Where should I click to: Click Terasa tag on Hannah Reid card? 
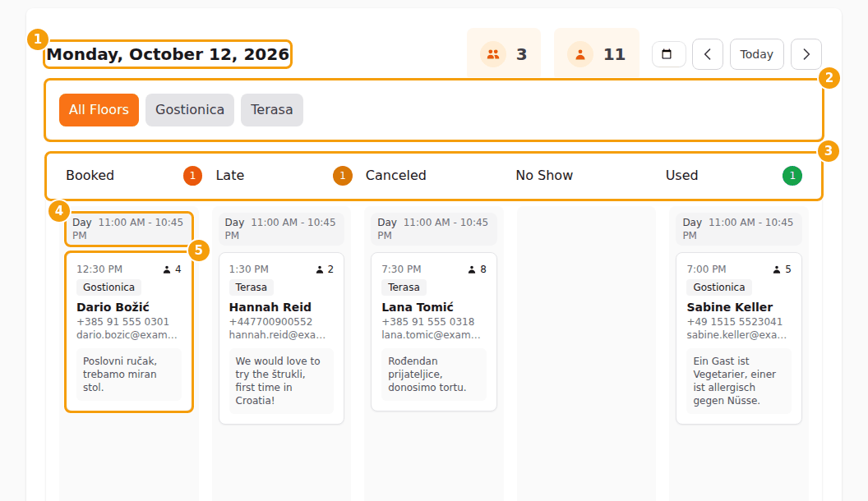(x=252, y=287)
